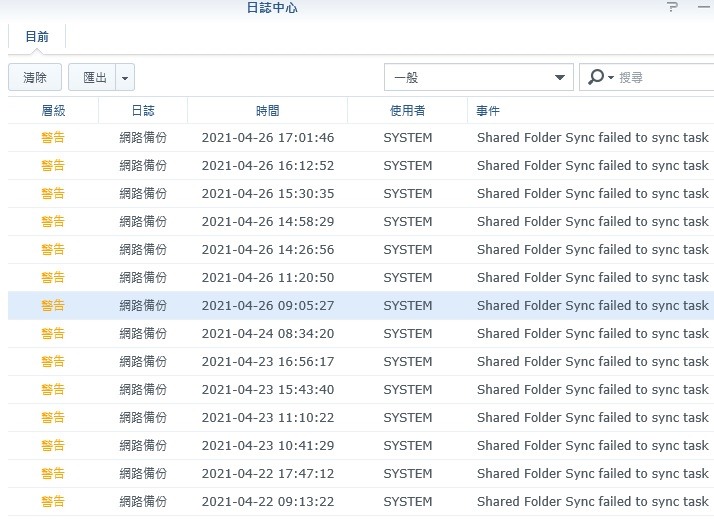
Task: Sort by 時間 column header
Action: click(267, 110)
